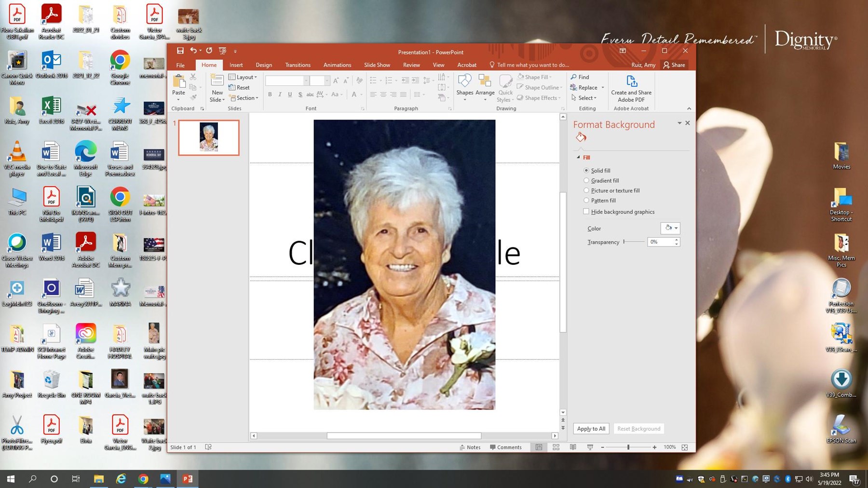Switch to Slide Sorter view
868x488 pixels.
[556, 447]
